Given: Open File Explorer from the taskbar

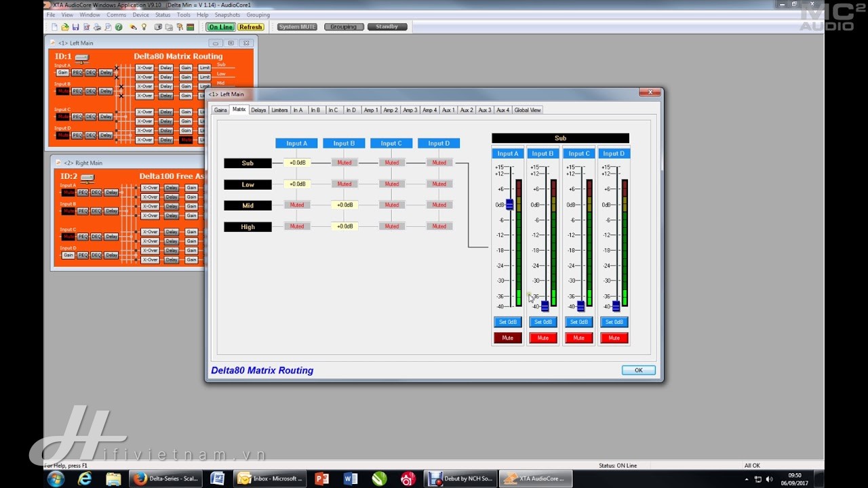Looking at the screenshot, I should 113,479.
